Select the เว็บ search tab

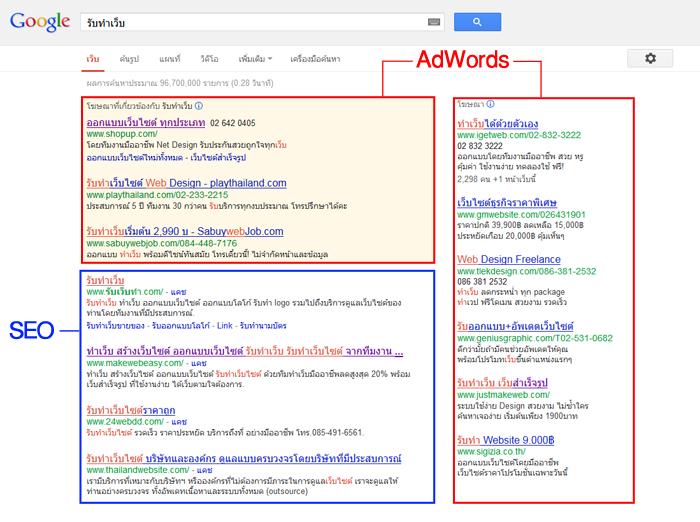(92, 59)
